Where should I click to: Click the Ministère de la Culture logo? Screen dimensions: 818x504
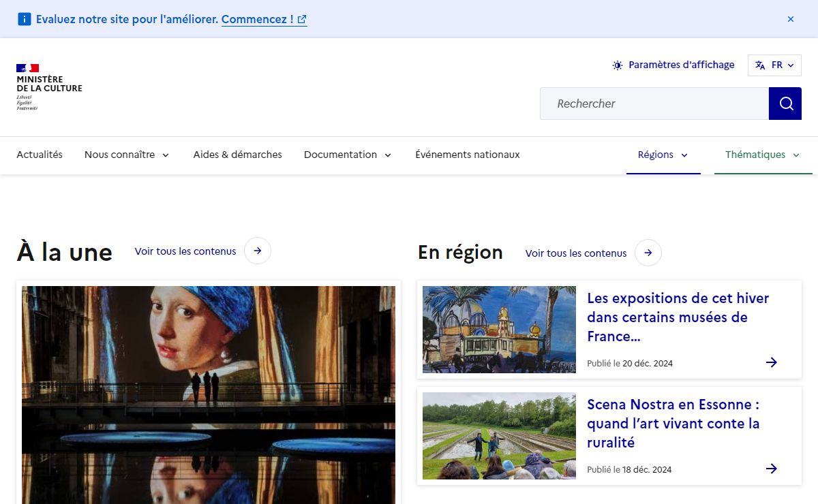(49, 87)
